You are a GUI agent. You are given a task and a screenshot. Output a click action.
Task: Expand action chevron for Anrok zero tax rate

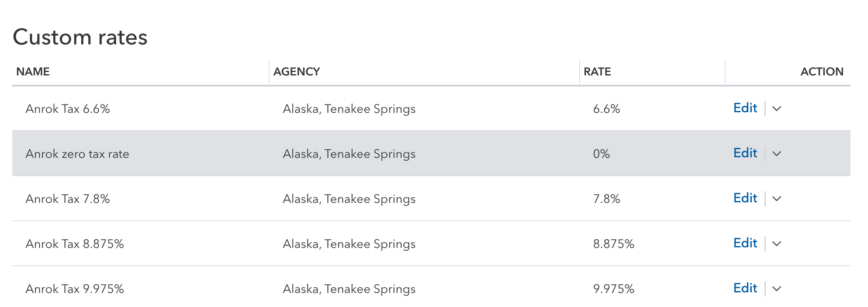777,154
